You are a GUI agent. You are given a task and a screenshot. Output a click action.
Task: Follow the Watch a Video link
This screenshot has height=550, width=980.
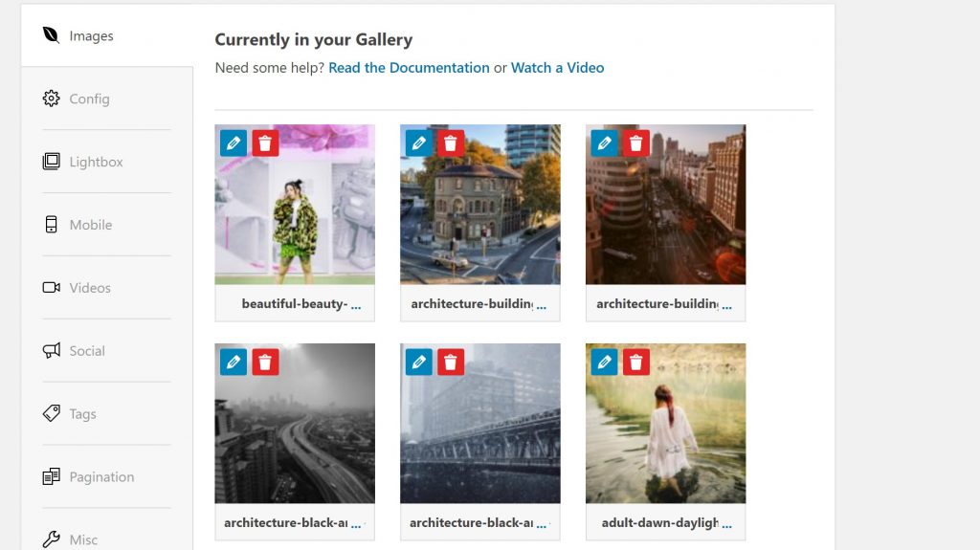tap(557, 68)
